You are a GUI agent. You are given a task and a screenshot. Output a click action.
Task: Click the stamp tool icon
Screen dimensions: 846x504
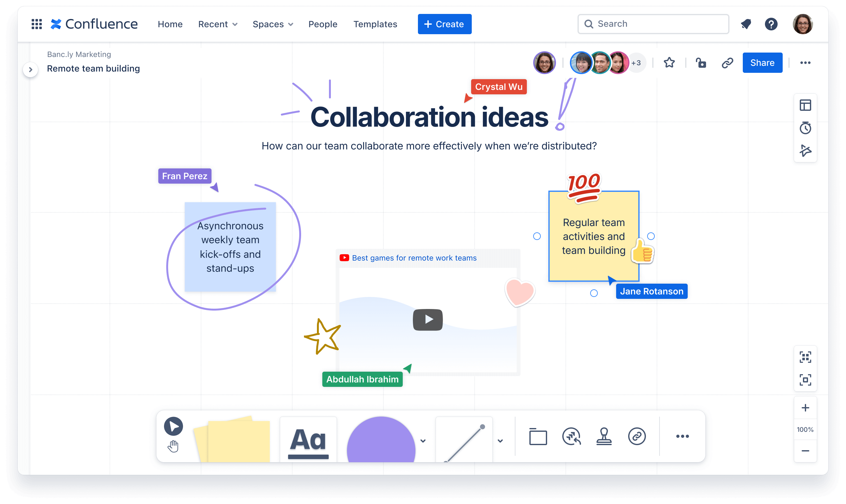click(x=603, y=437)
